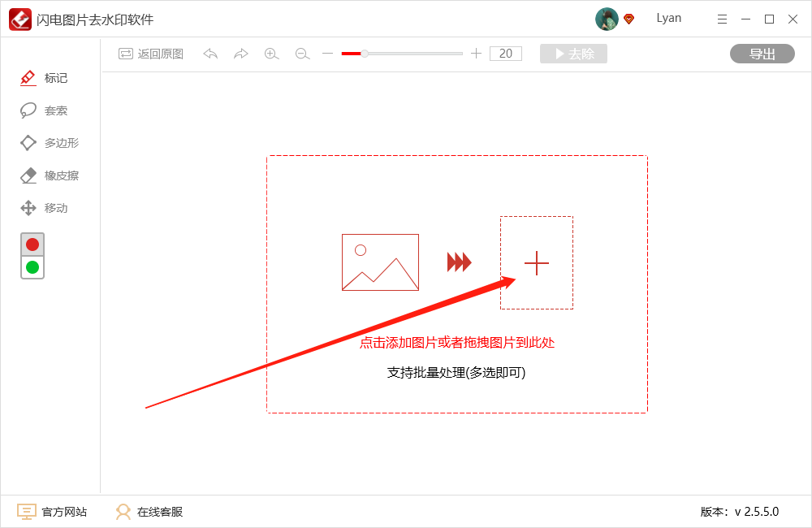The width and height of the screenshot is (812, 528).
Task: Open the hamburger menu in title bar
Action: [x=722, y=19]
